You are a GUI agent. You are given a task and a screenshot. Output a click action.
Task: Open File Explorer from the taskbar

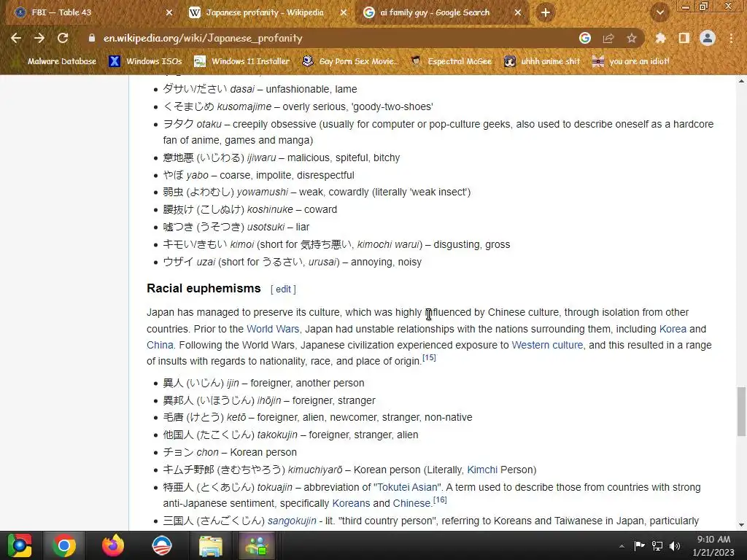point(211,545)
